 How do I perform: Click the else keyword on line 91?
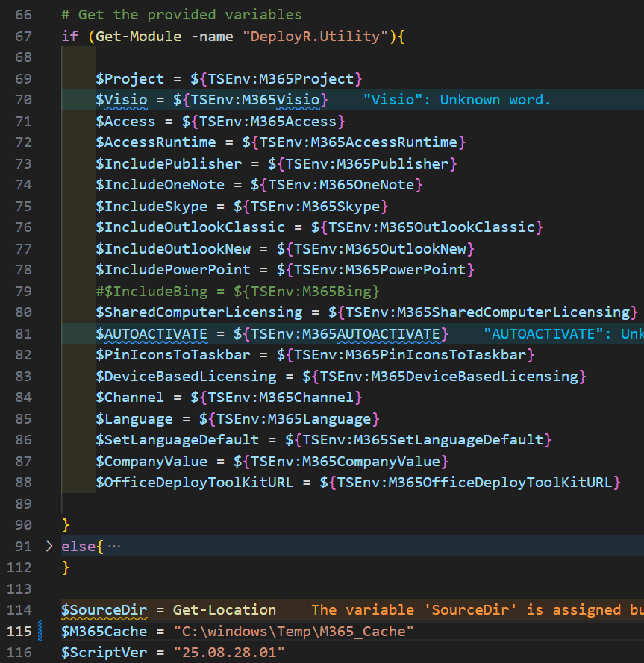click(x=78, y=547)
